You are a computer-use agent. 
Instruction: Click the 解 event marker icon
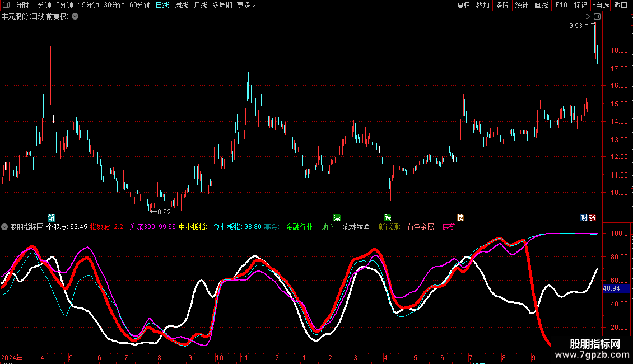[52, 217]
